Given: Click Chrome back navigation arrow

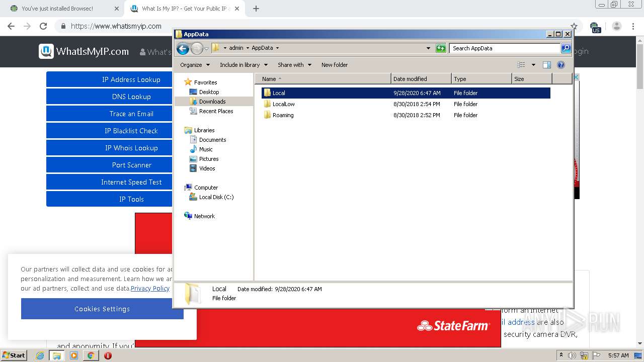Looking at the screenshot, I should (11, 26).
